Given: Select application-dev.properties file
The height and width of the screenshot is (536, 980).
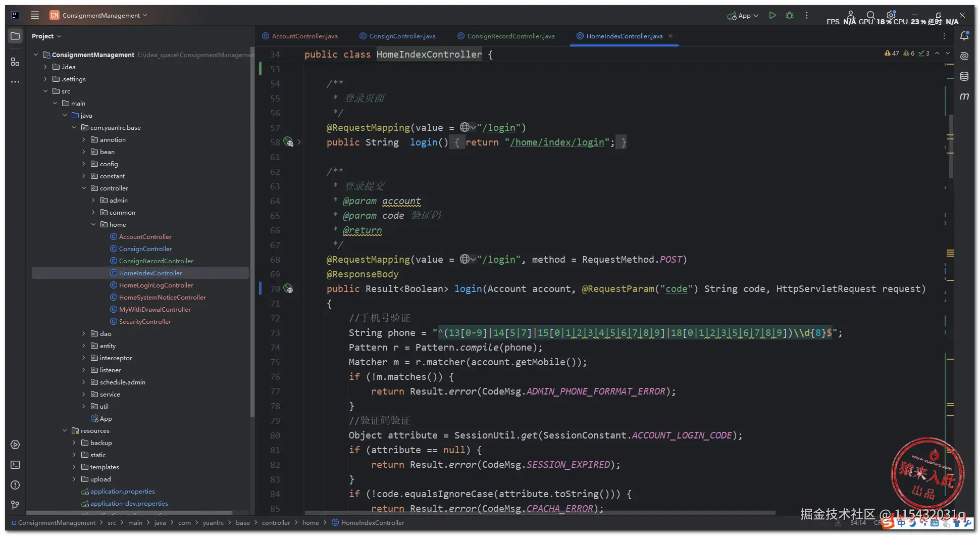Looking at the screenshot, I should pyautogui.click(x=129, y=503).
